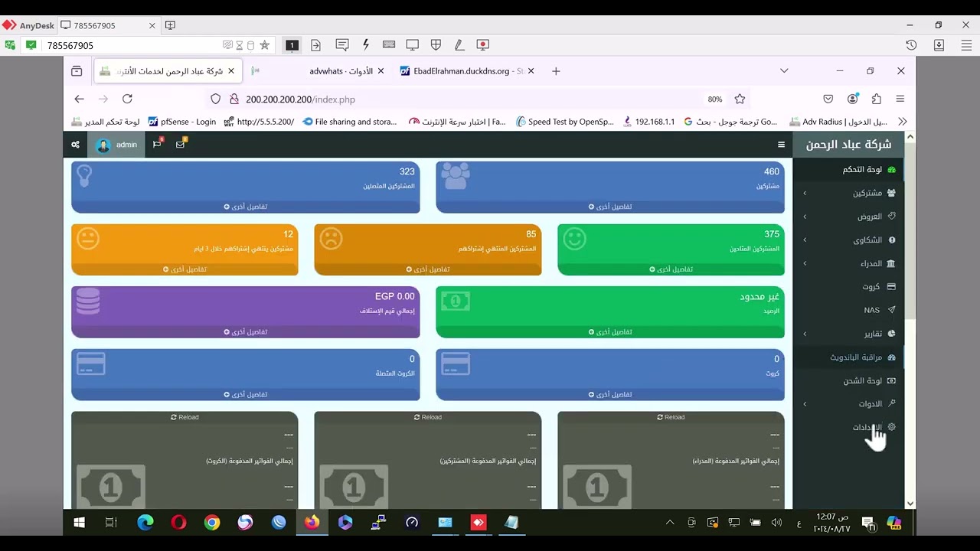The width and height of the screenshot is (980, 551).
Task: Go back in the Firefox browser
Action: click(79, 99)
